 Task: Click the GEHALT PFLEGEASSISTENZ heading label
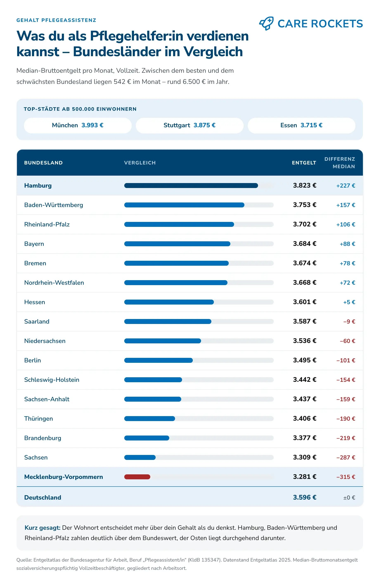click(x=56, y=20)
